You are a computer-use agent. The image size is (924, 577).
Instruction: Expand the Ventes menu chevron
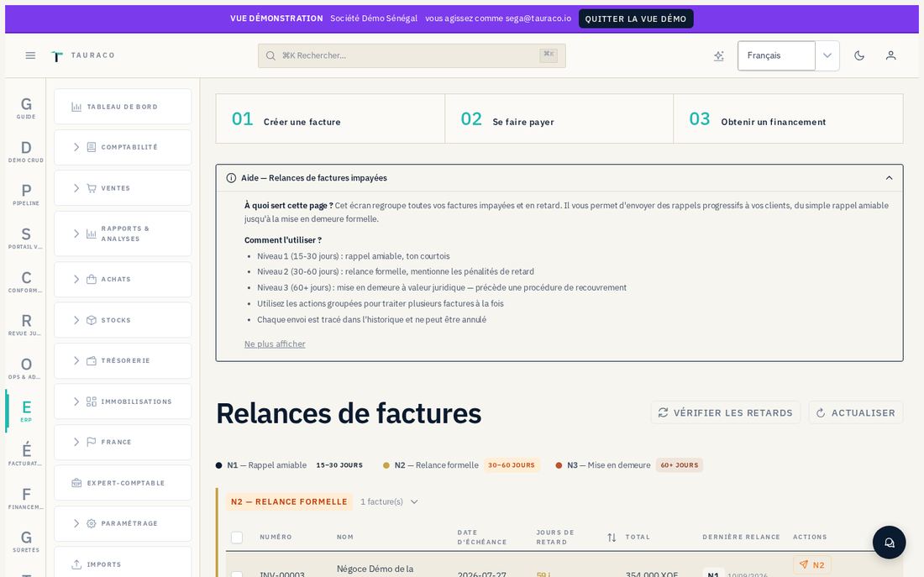(76, 188)
